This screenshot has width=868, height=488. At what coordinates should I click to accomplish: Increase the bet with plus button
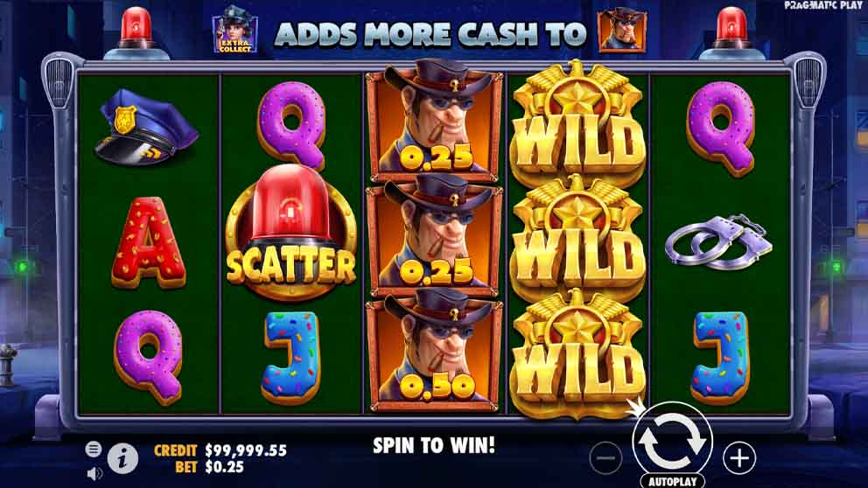(739, 458)
